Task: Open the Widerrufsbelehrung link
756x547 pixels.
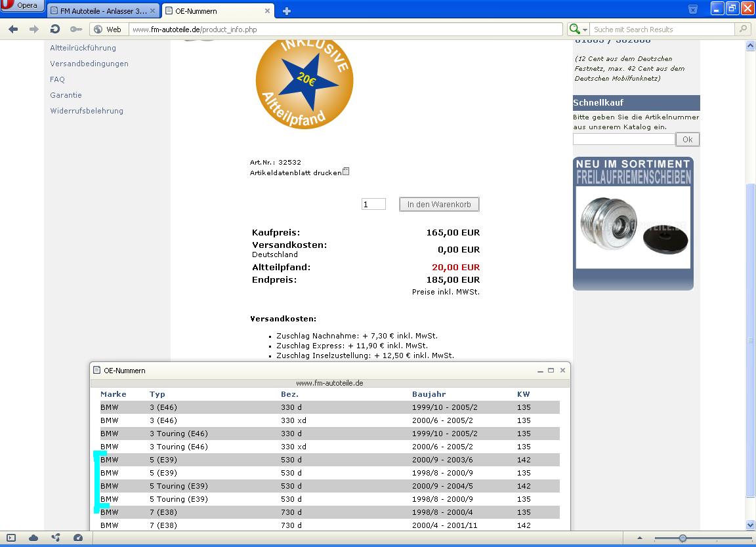Action: pos(87,111)
